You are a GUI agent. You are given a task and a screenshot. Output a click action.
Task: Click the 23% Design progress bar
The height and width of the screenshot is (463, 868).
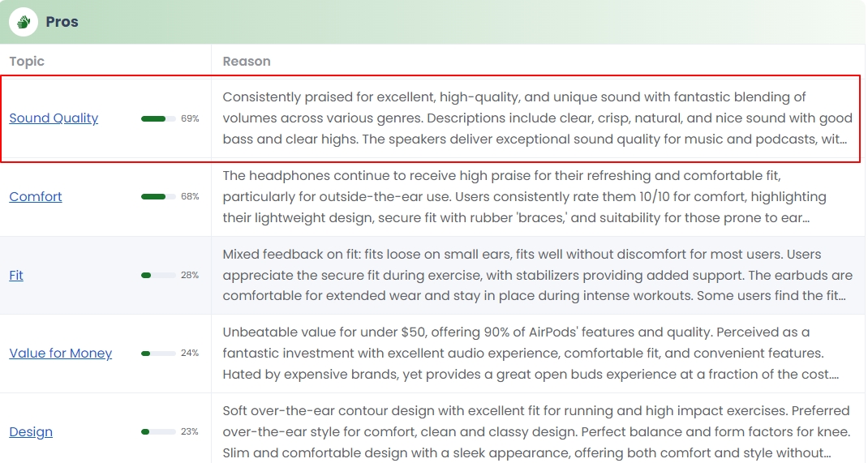[x=158, y=431]
